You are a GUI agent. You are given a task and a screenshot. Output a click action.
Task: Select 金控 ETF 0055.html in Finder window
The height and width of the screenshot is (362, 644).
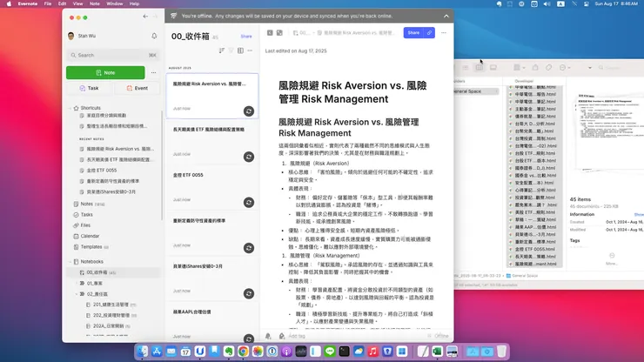533,249
